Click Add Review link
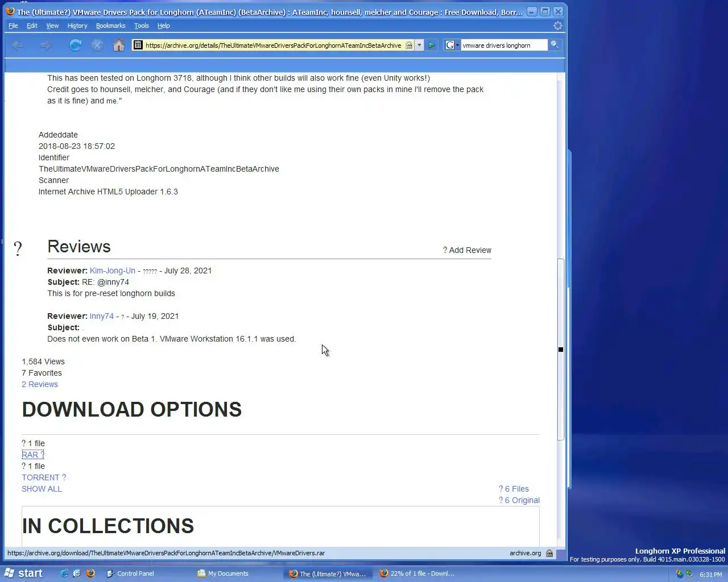 467,250
